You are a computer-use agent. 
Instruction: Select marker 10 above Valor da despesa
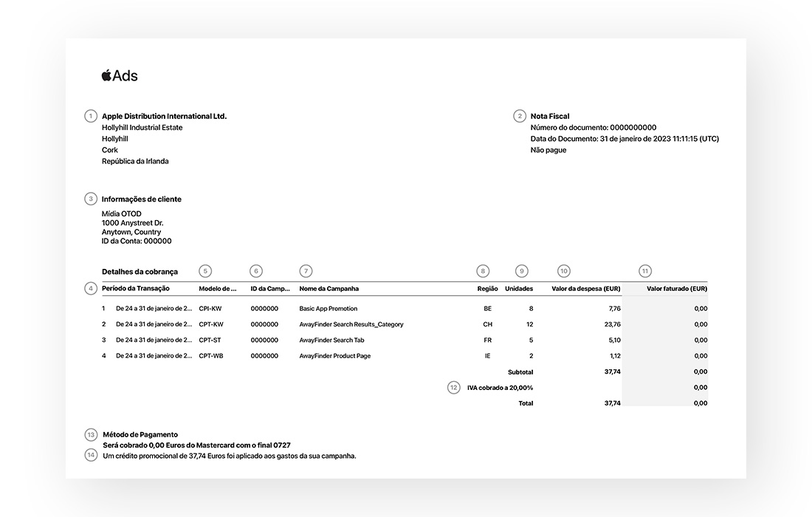click(564, 271)
